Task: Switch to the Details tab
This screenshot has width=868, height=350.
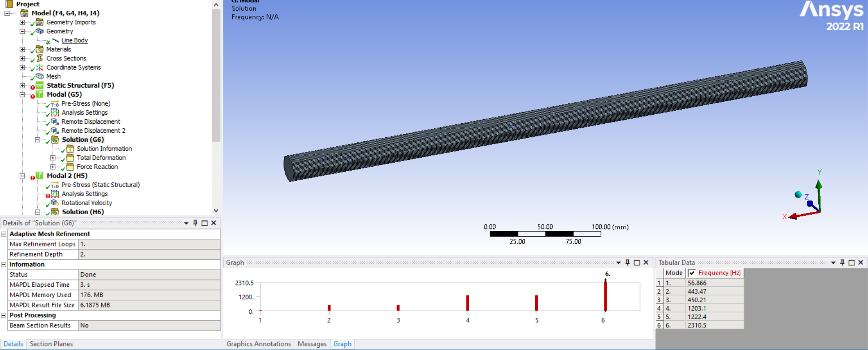Action: [x=13, y=344]
